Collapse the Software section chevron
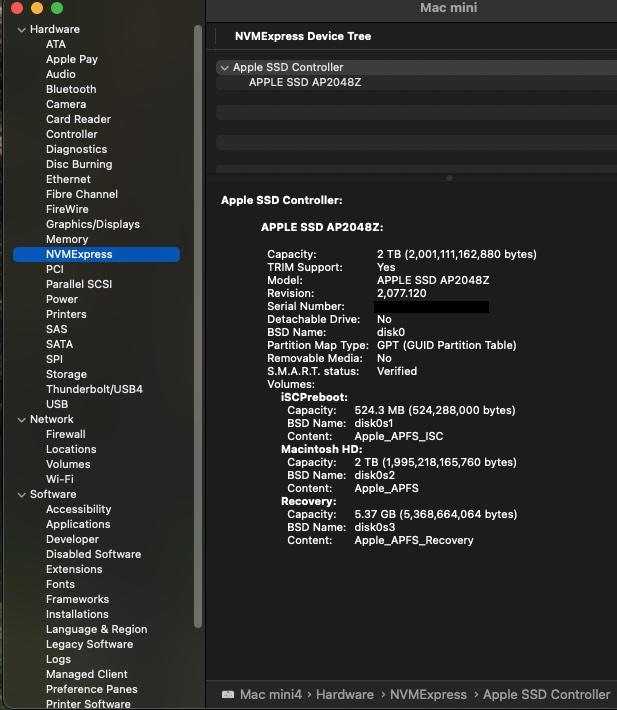Image resolution: width=617 pixels, height=710 pixels. pyautogui.click(x=21, y=495)
